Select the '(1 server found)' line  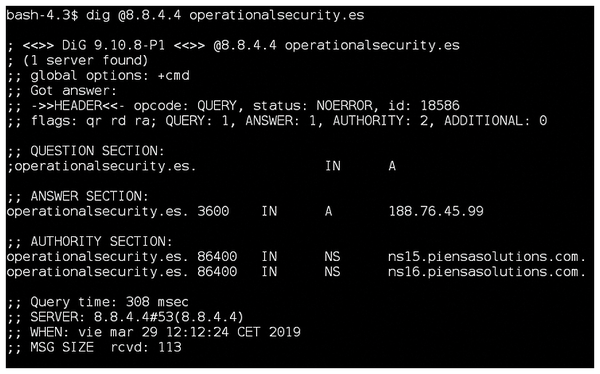pos(78,60)
